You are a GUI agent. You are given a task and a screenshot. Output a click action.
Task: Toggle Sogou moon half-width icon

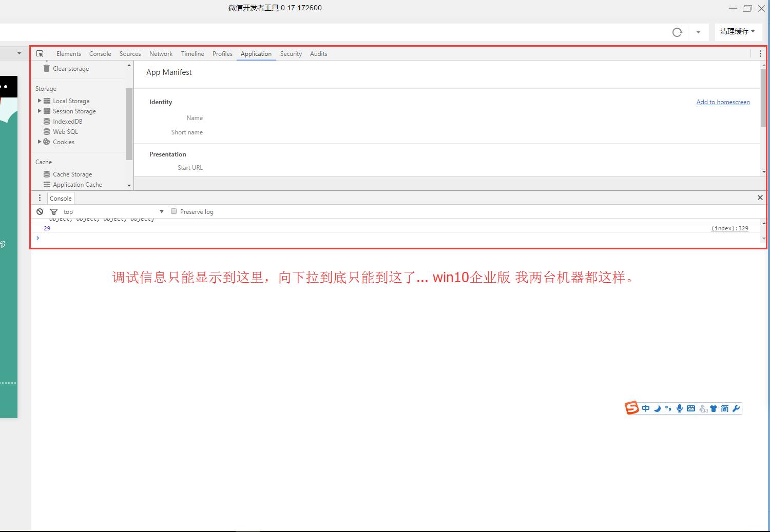(x=657, y=408)
